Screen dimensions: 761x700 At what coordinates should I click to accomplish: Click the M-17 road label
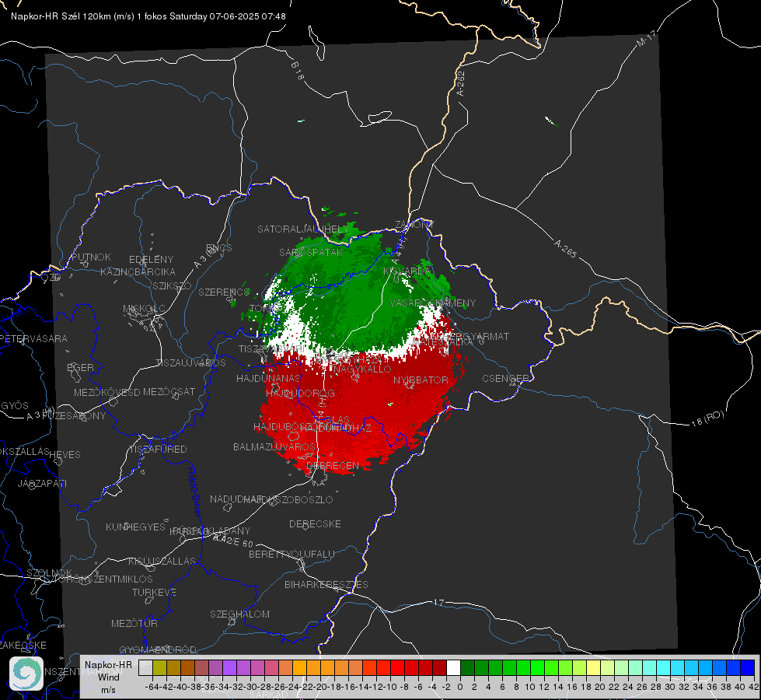pyautogui.click(x=646, y=38)
